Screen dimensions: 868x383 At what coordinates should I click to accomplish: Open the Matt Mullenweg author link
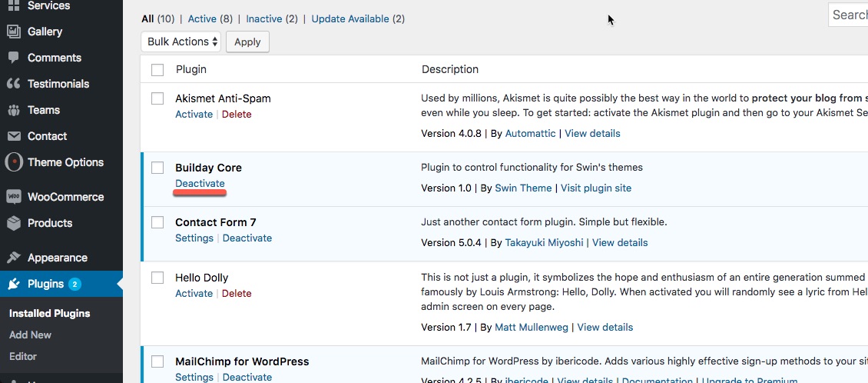point(532,327)
